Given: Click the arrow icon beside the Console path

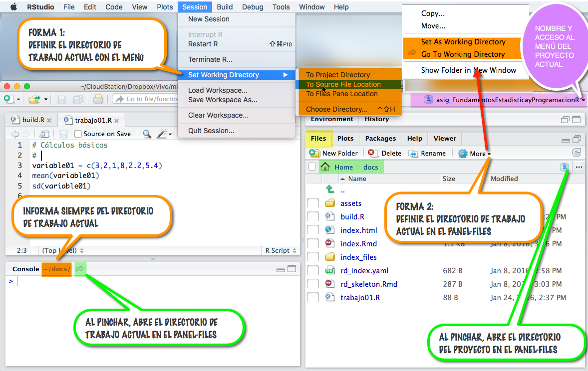Looking at the screenshot, I should pos(80,269).
